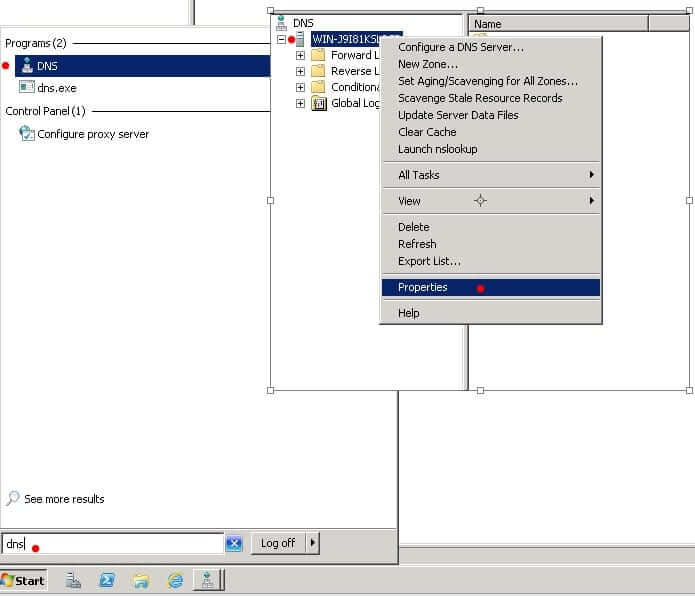Switch to DNS Manager taskbar button
695x597 pixels.
tap(208, 580)
